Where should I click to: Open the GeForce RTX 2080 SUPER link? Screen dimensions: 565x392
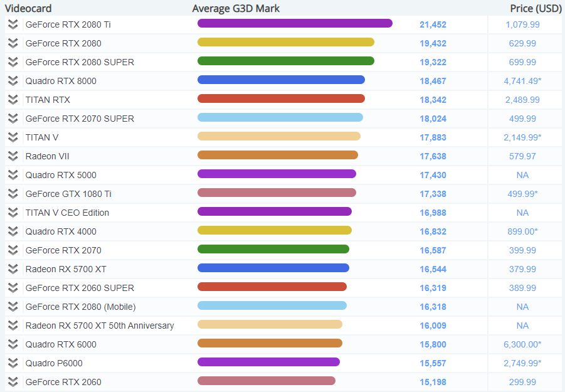(80, 62)
